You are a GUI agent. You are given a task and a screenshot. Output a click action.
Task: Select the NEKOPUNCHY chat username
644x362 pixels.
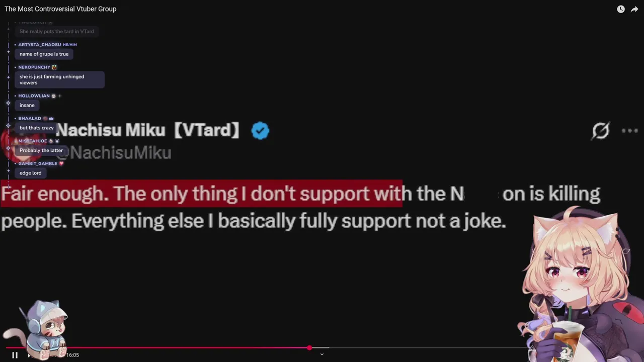pos(34,67)
